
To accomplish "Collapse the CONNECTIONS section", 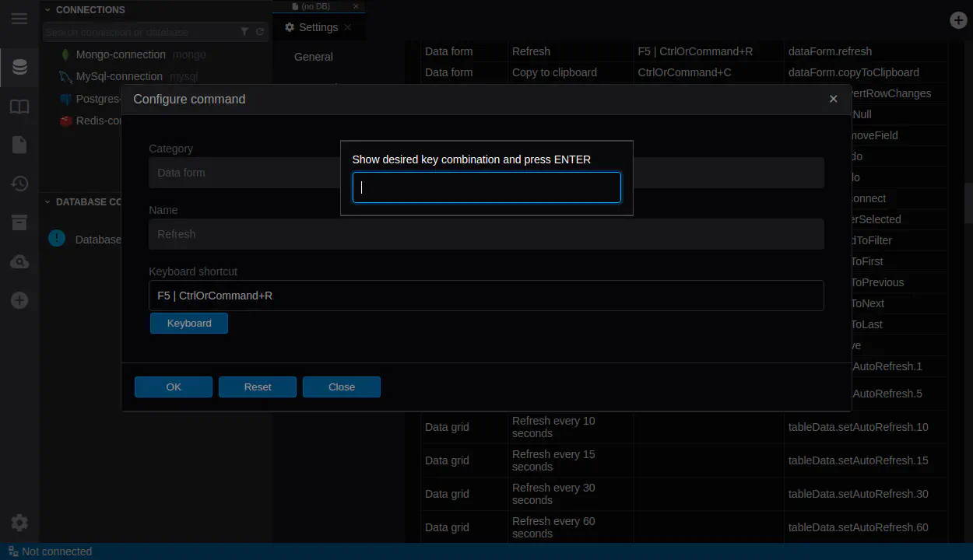I will click(x=47, y=10).
